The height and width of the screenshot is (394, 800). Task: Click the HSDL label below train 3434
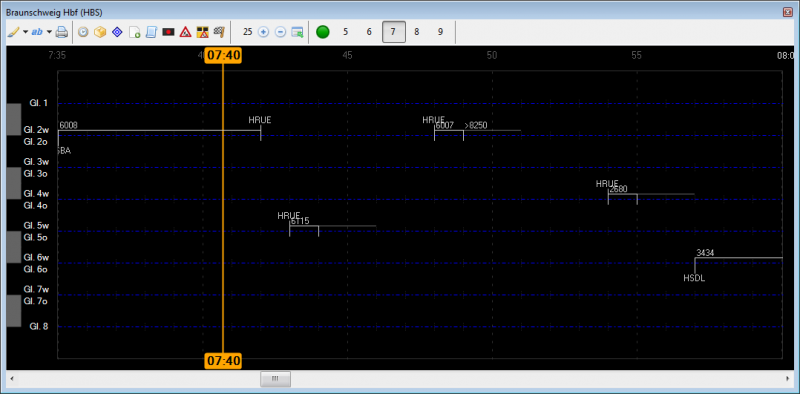[694, 279]
